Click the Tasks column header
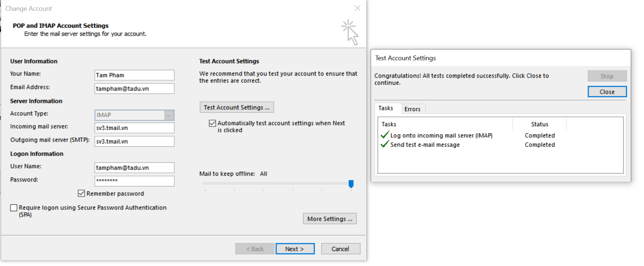This screenshot has height=266, width=644. [445, 124]
